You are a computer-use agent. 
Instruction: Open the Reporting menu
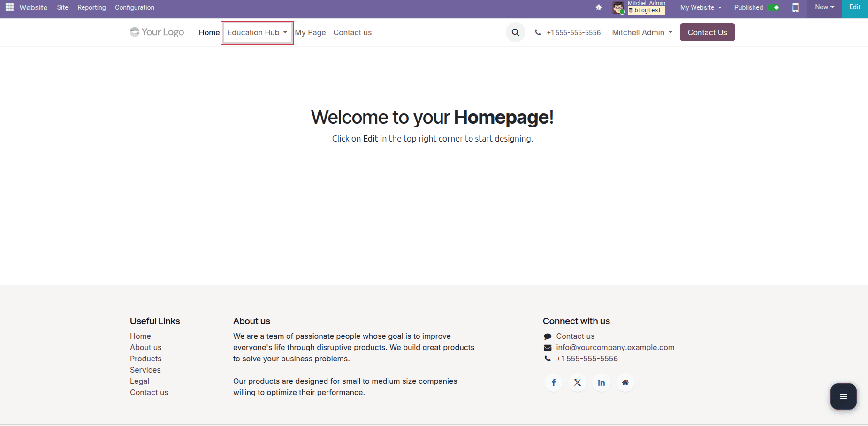(x=91, y=7)
